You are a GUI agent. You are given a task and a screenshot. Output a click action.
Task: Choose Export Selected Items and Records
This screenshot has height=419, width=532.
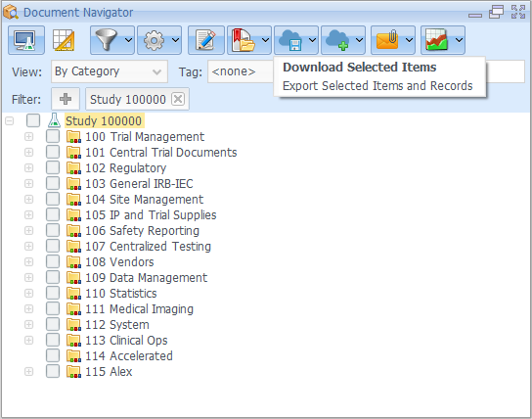(377, 86)
